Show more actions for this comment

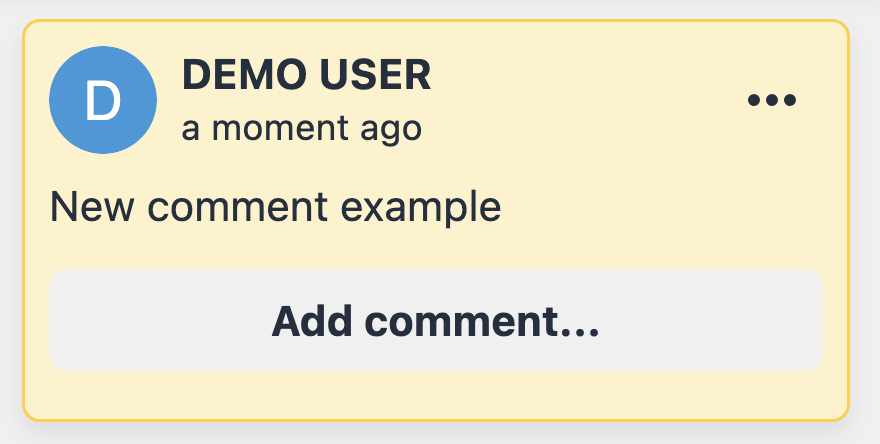click(772, 100)
